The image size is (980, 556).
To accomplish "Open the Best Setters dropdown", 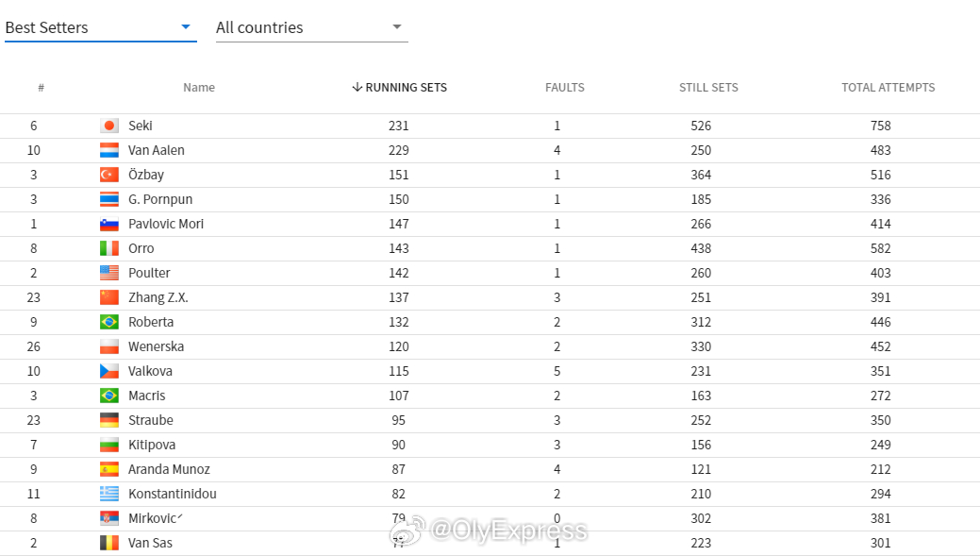I will click(x=101, y=27).
